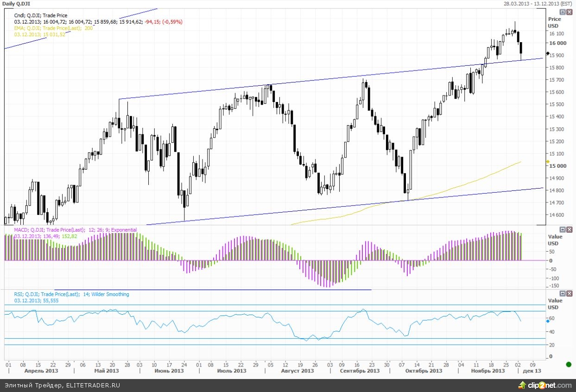Click the clip2net upload arrow icon
Screen dimensions: 576x392
[x=522, y=385]
